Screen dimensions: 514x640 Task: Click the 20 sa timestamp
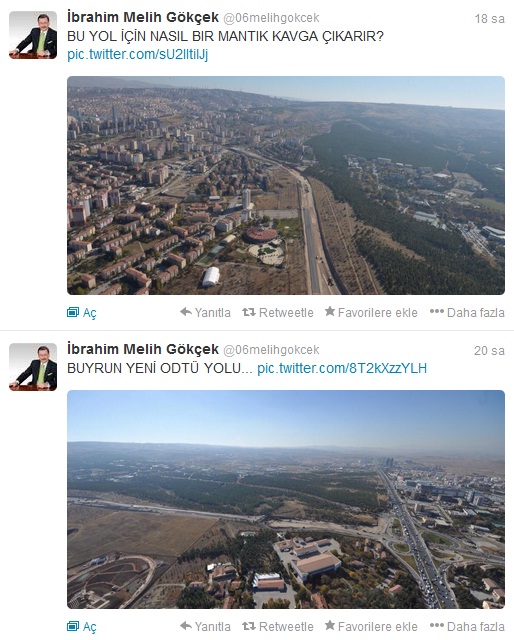click(490, 351)
